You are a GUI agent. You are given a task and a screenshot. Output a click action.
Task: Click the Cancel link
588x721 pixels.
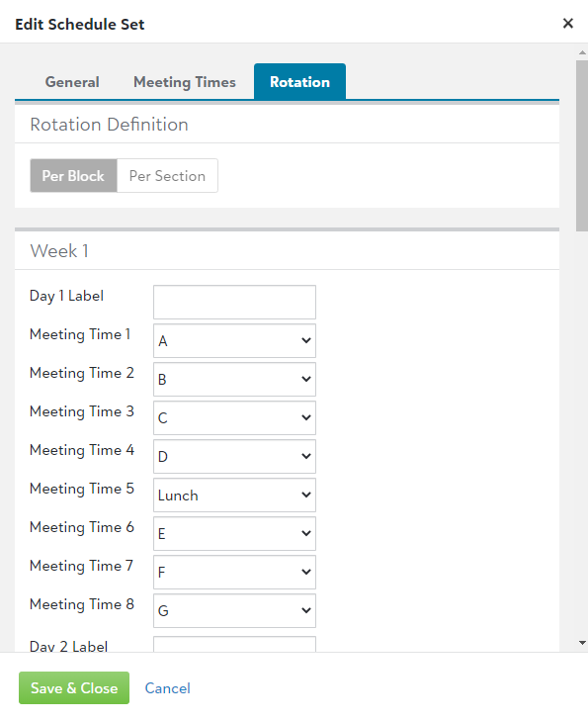click(168, 688)
